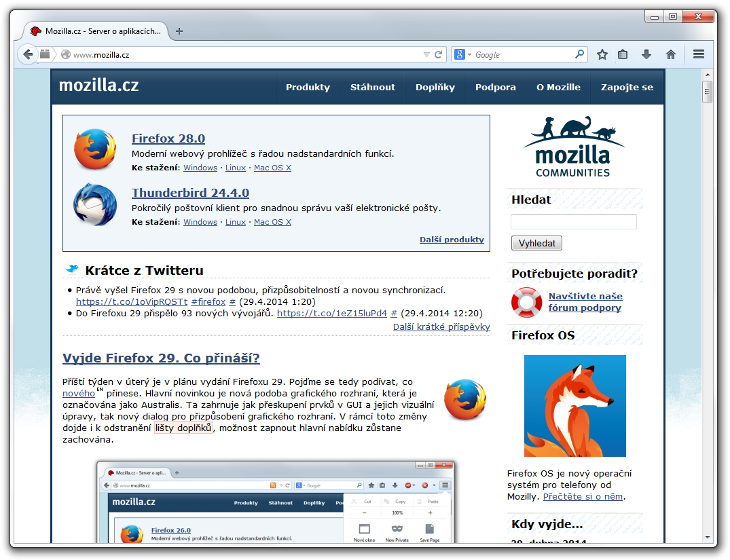Download Firefox for Linux link

[236, 168]
